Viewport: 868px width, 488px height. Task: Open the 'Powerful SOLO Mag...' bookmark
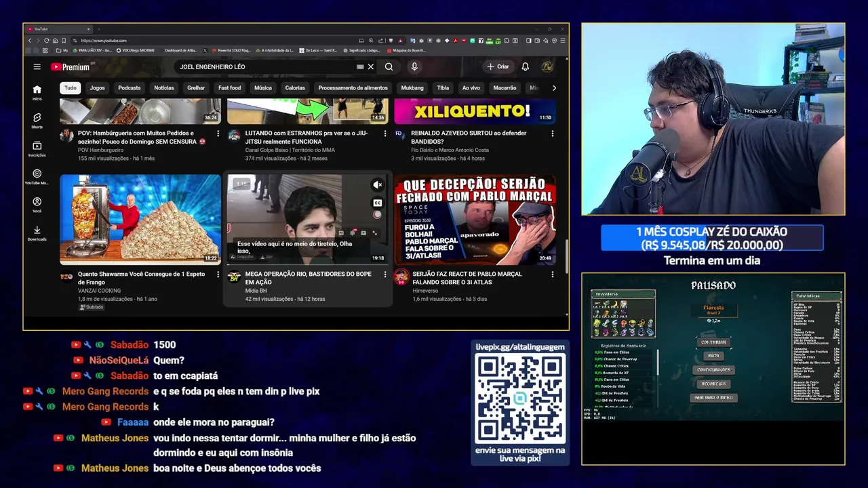click(231, 50)
